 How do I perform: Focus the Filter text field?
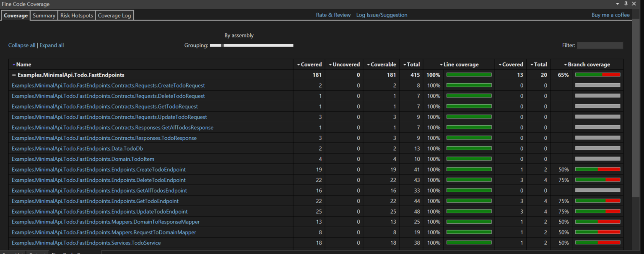pyautogui.click(x=600, y=45)
